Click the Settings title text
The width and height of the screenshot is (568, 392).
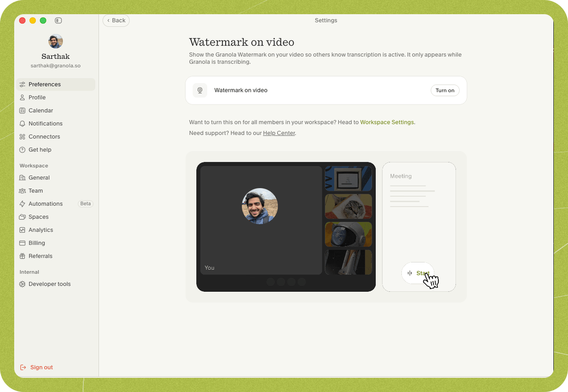[326, 20]
